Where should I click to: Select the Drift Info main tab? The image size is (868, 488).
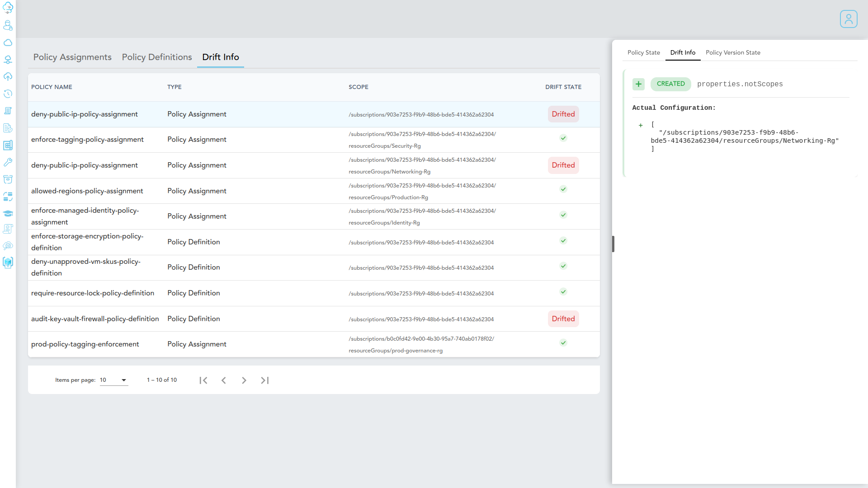(x=221, y=57)
